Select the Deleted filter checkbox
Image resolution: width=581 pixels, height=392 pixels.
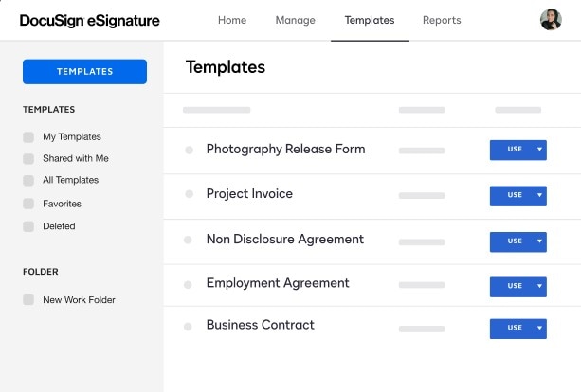coord(28,226)
